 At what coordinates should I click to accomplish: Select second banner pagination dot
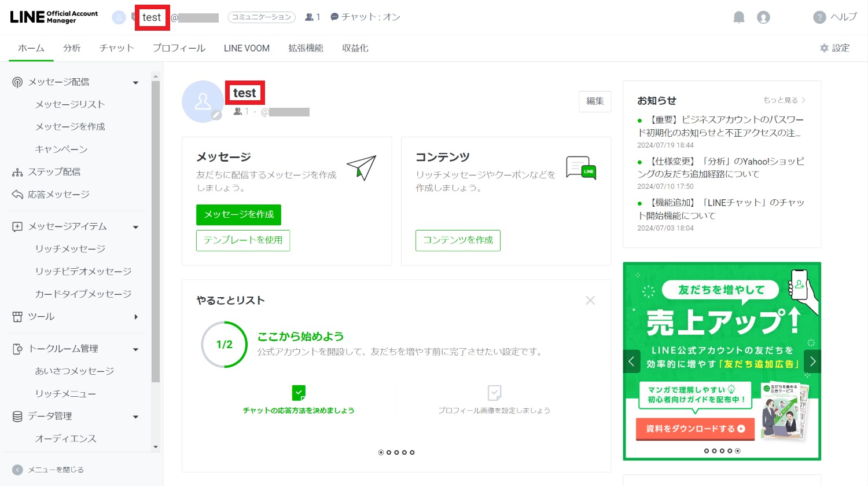tap(714, 451)
